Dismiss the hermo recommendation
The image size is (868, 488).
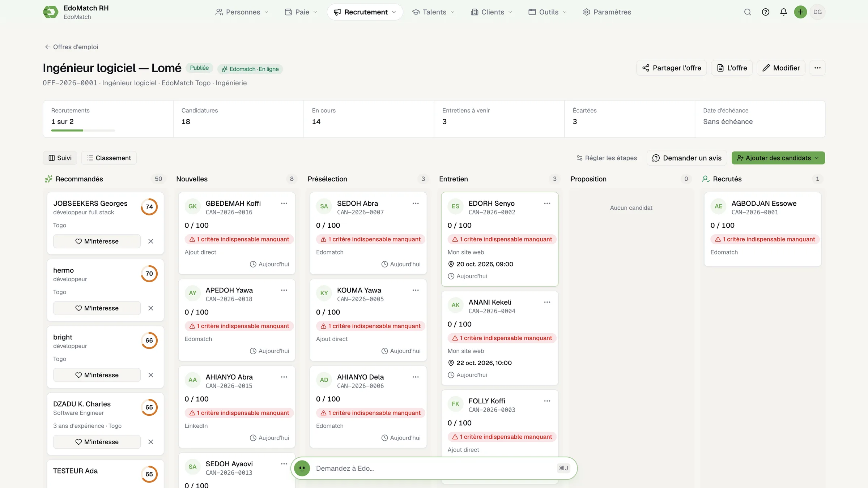(151, 308)
